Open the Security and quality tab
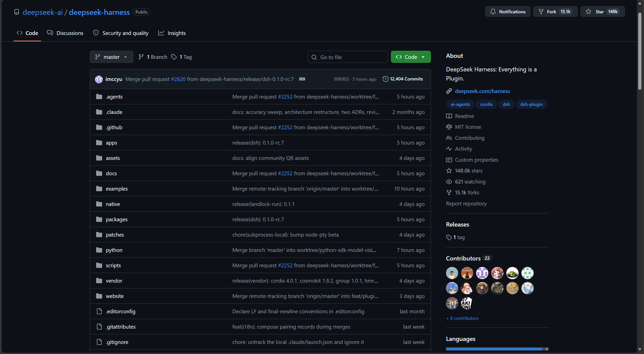644x354 pixels. point(121,33)
